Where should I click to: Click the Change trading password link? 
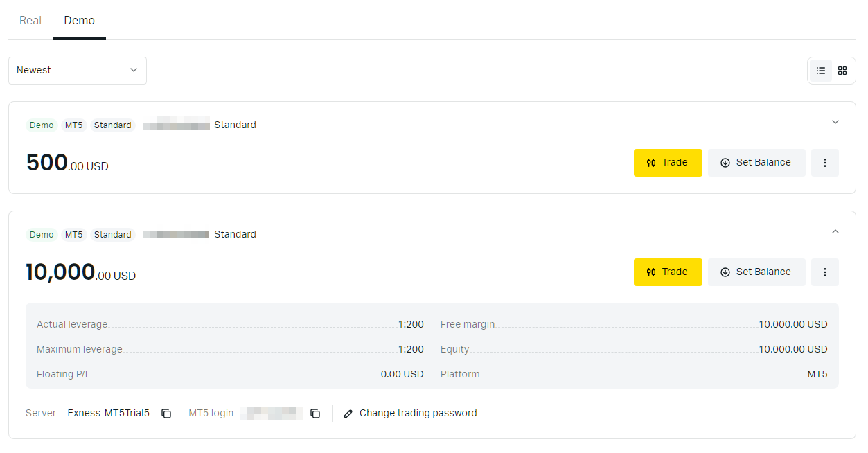pos(418,414)
